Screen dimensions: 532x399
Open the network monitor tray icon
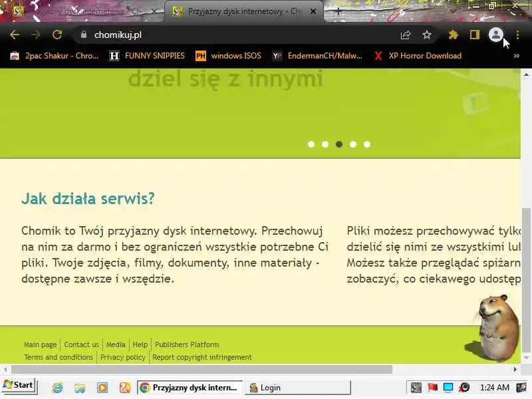coord(448,388)
